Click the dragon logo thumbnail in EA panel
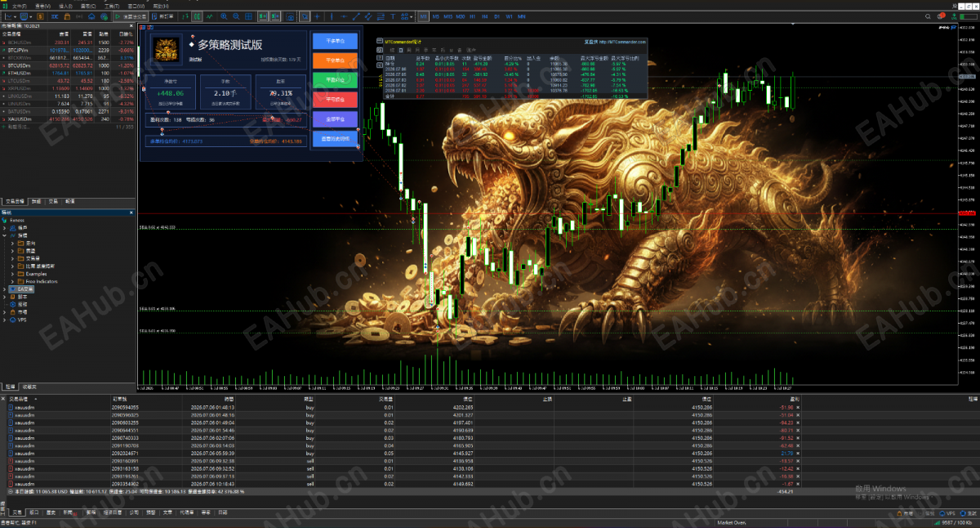Screen dimensions: 980x528 click(x=167, y=49)
